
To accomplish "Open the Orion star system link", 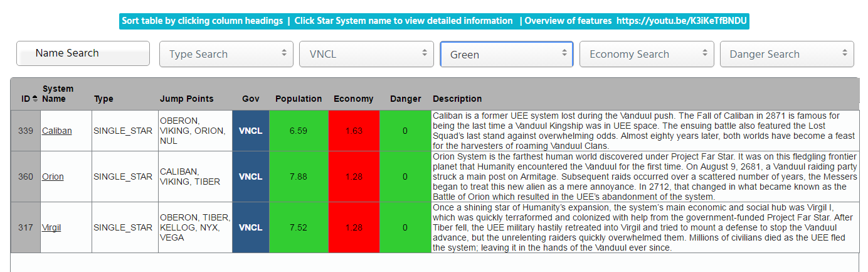I will tap(53, 177).
